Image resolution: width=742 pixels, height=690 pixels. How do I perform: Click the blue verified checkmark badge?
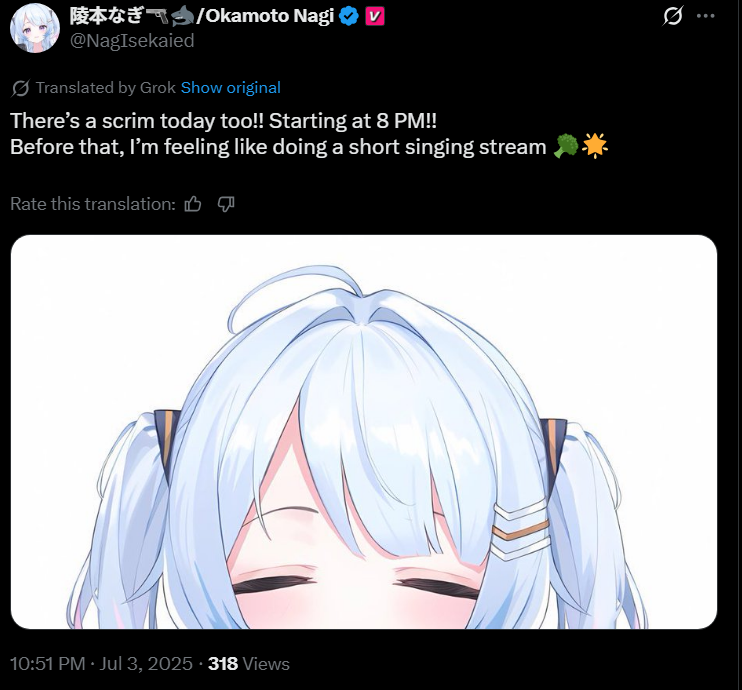[x=349, y=17]
